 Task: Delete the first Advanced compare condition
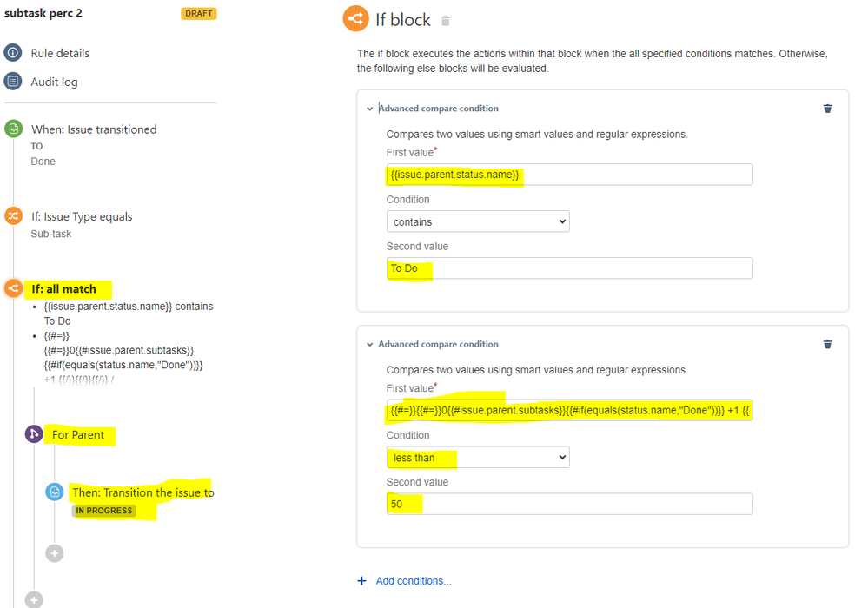tap(827, 109)
